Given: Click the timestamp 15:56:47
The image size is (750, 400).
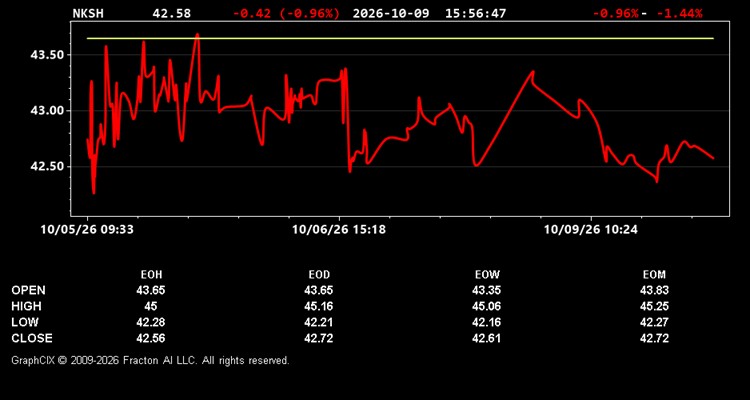Looking at the screenshot, I should coord(475,13).
